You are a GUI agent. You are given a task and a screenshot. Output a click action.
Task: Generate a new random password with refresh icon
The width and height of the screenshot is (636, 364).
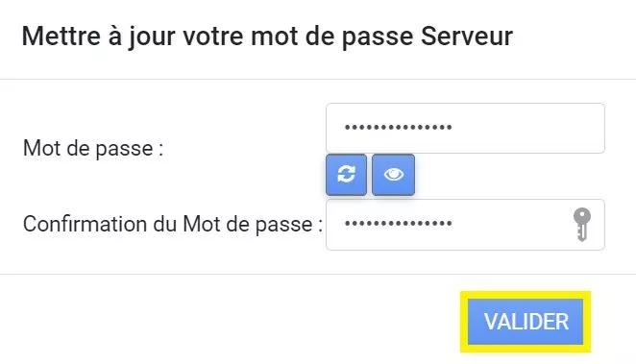pos(346,175)
